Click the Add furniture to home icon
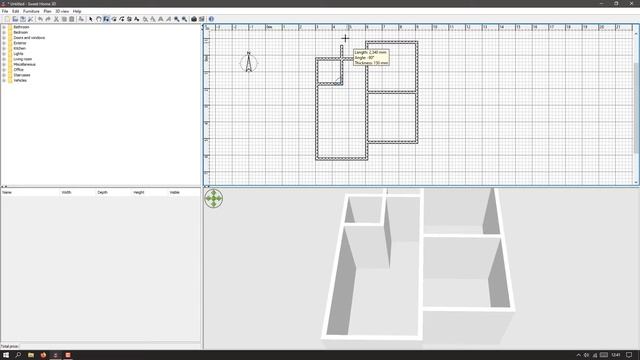Viewport: 640px width, 360px height. [81, 19]
